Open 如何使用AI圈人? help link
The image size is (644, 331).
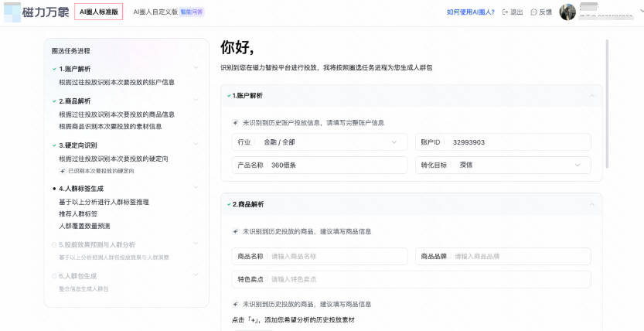click(471, 12)
